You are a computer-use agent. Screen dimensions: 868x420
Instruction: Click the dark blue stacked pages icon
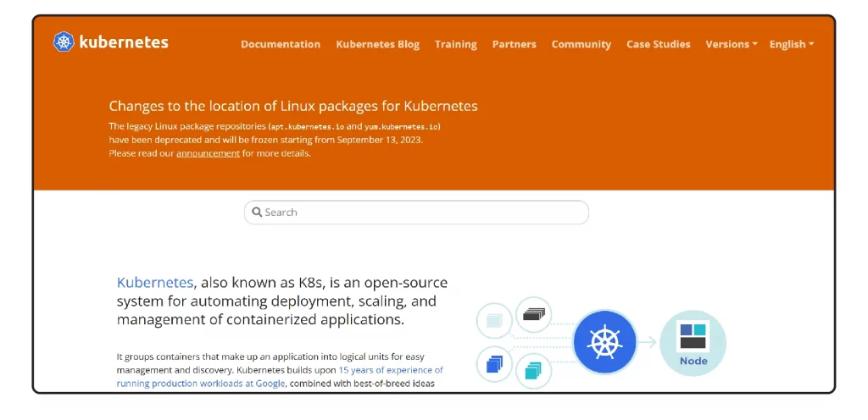pyautogui.click(x=494, y=365)
